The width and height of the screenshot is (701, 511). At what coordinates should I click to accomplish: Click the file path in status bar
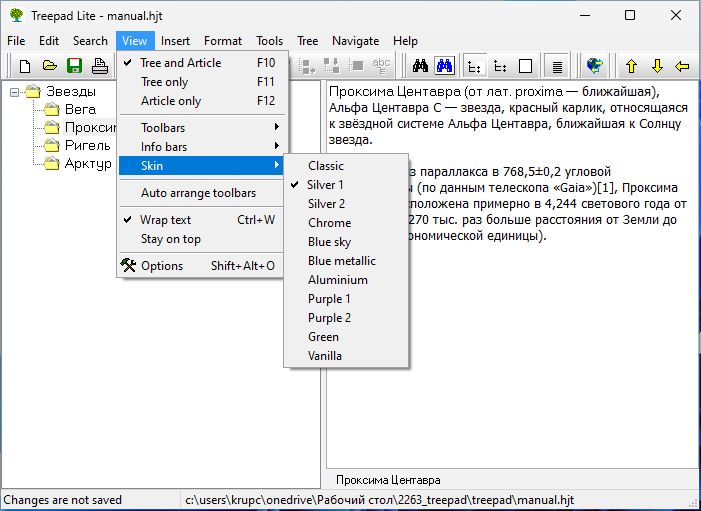click(380, 499)
